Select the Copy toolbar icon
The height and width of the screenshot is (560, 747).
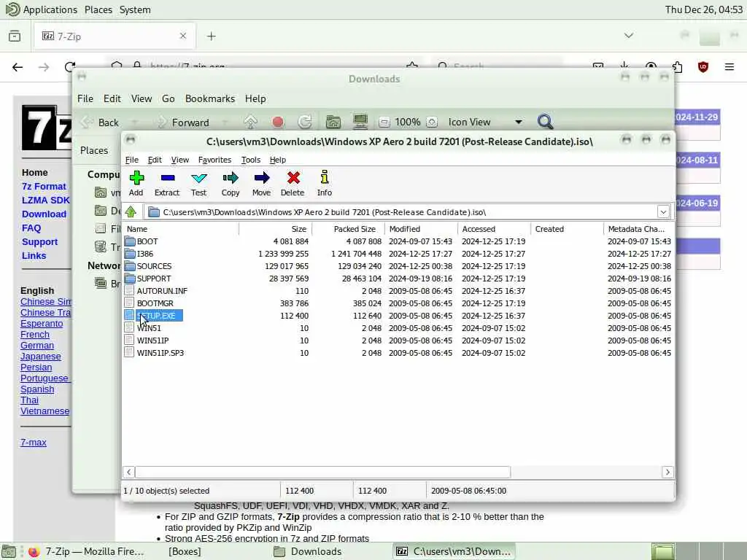tap(230, 183)
